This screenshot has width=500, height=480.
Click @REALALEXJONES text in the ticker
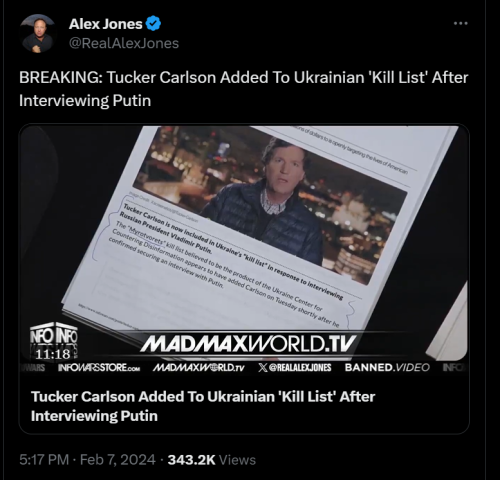300,368
